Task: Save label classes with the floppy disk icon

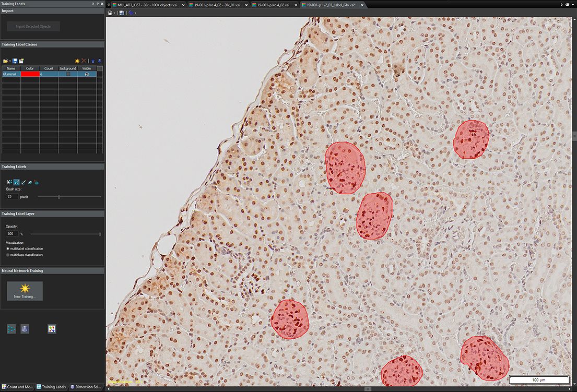Action: [15, 61]
